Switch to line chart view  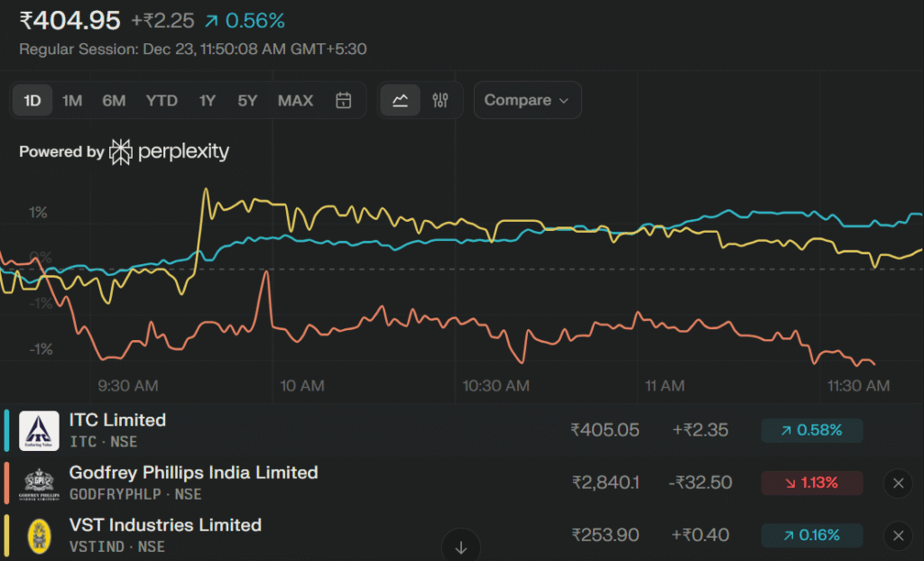coord(401,100)
